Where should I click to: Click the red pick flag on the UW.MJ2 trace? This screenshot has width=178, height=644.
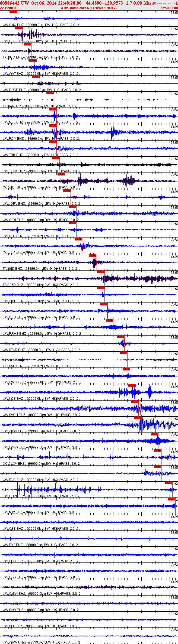pos(172,499)
